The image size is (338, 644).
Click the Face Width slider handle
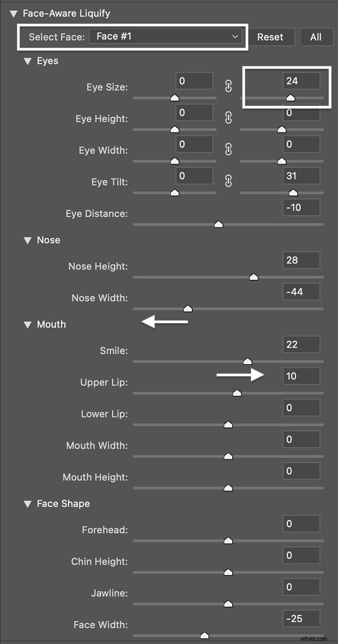coord(204,635)
